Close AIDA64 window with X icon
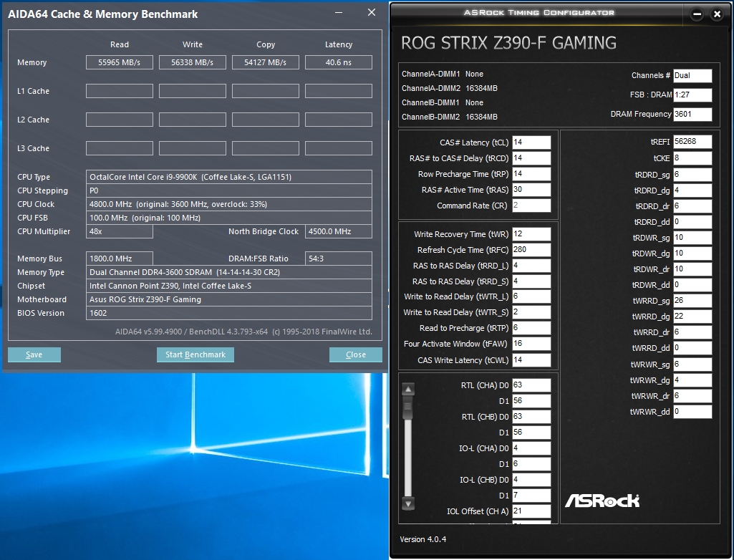734x560 pixels. [372, 13]
